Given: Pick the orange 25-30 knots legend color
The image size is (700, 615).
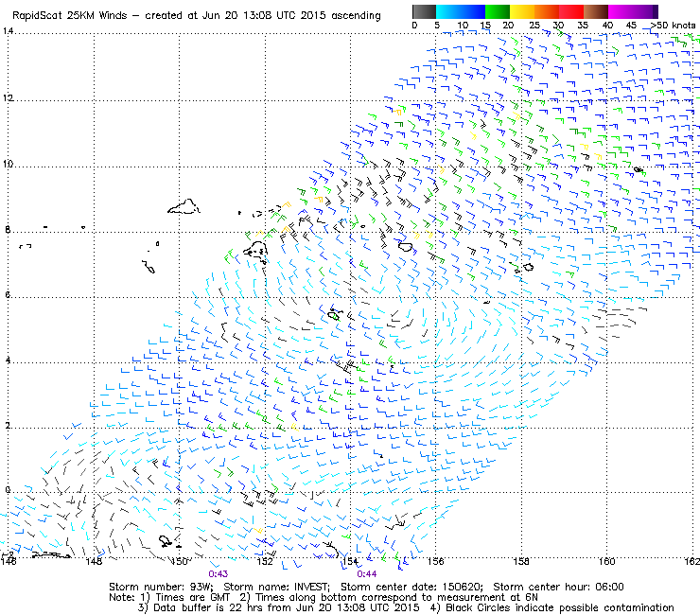Looking at the screenshot, I should pyautogui.click(x=547, y=11).
